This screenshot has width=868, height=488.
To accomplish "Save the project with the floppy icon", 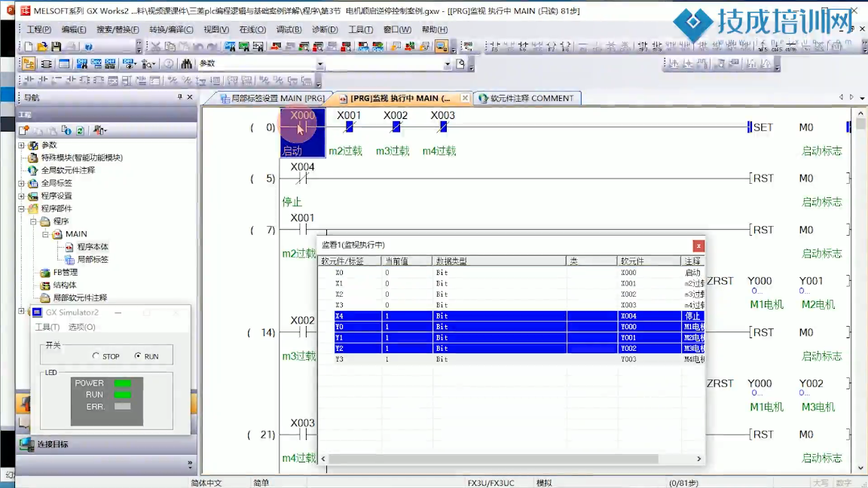I will click(x=56, y=47).
